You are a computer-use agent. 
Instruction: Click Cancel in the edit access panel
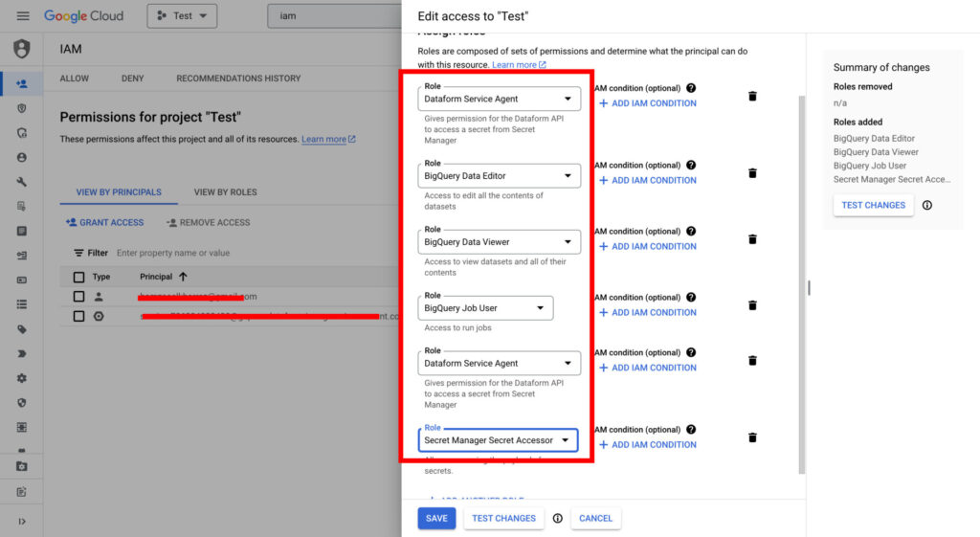[595, 518]
